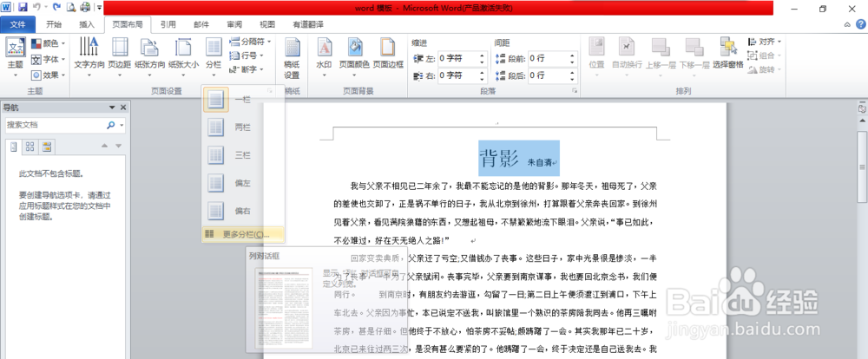The height and width of the screenshot is (359, 868).
Task: Choose 两栏 (Two columns) from the columns menu
Action: pyautogui.click(x=244, y=127)
